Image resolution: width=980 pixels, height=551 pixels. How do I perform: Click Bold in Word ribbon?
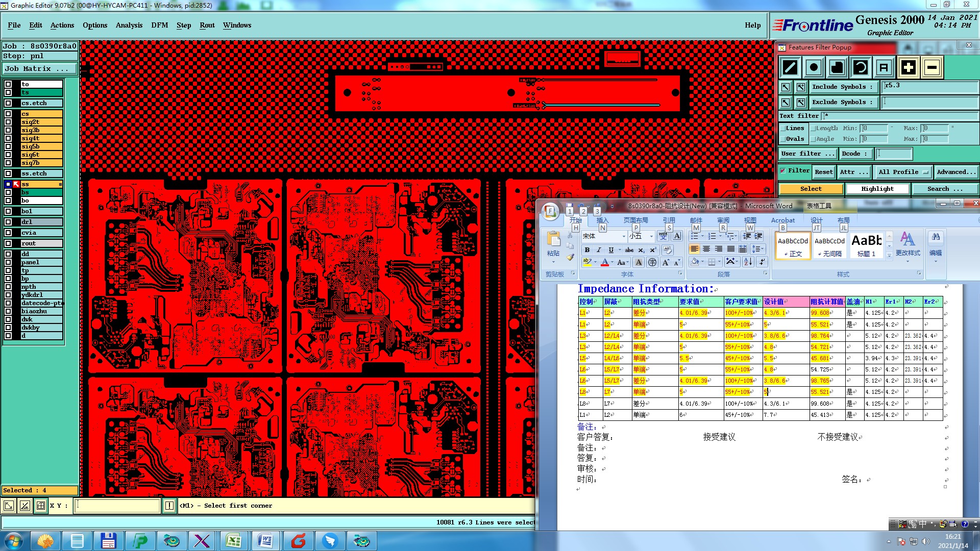coord(587,250)
